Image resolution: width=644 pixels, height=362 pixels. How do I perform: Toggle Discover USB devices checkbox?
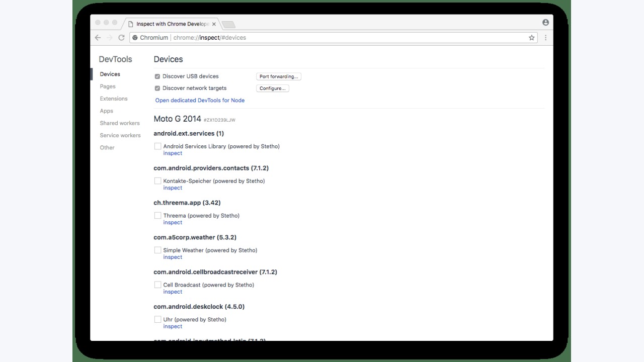coord(157,76)
